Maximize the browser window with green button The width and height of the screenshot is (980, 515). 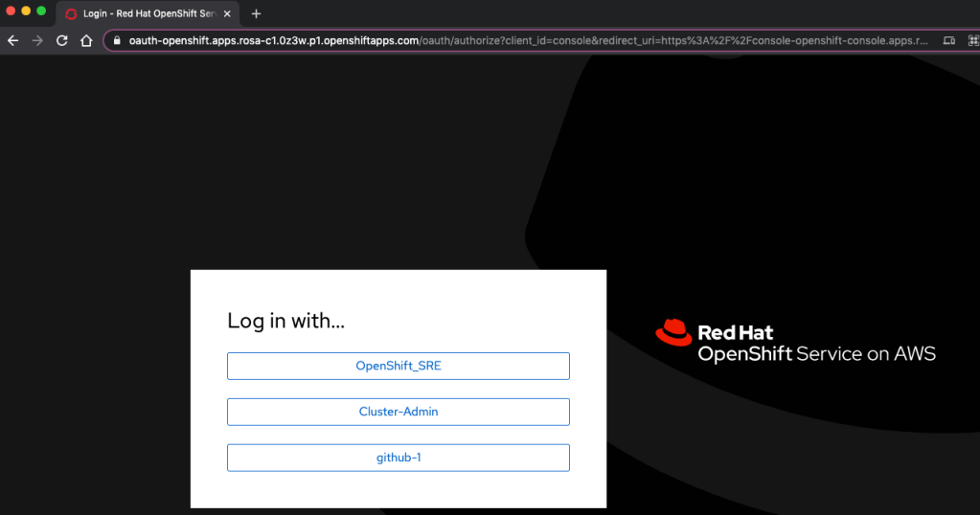click(41, 11)
